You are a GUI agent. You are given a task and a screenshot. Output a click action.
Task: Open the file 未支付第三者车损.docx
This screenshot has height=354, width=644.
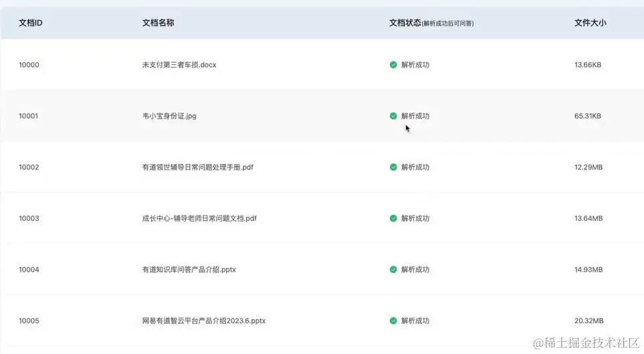point(179,64)
